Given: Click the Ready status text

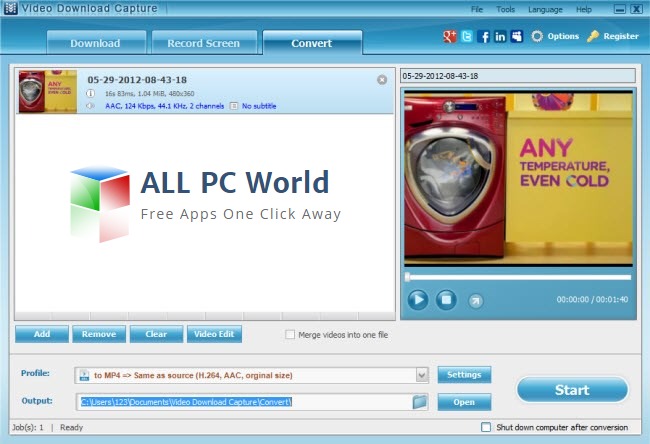Looking at the screenshot, I should tap(72, 427).
